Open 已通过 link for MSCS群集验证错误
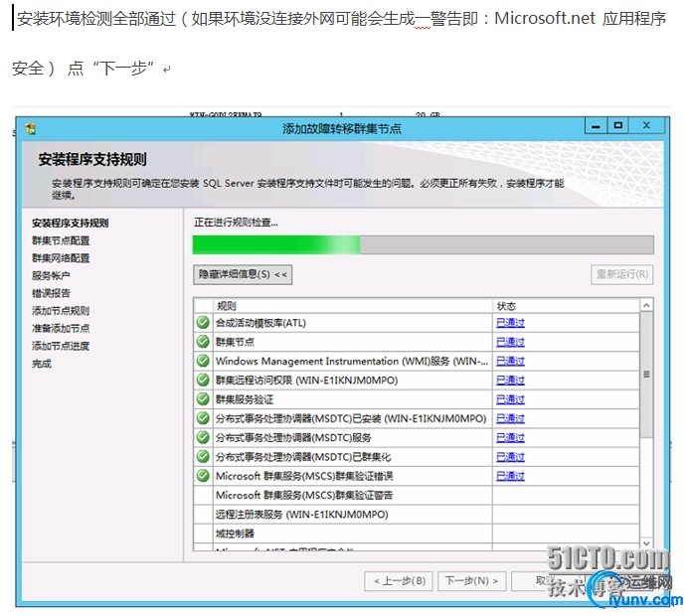The image size is (689, 616). (x=510, y=476)
